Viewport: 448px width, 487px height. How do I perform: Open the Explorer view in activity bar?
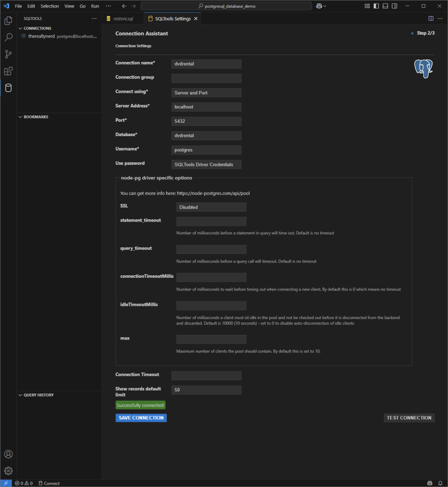8,20
